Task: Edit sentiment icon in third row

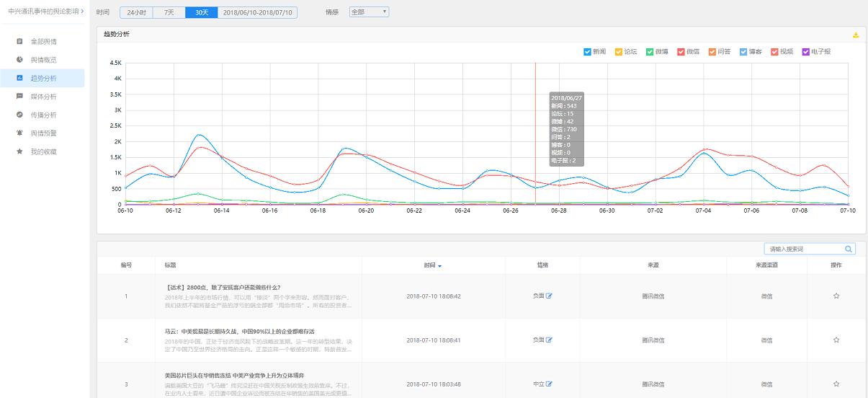Action: coord(549,384)
